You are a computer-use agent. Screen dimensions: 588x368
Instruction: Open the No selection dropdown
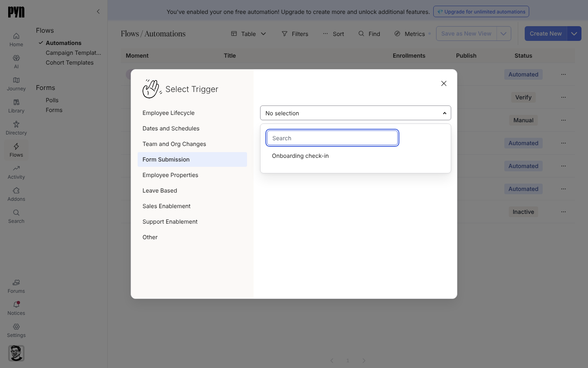pos(356,113)
